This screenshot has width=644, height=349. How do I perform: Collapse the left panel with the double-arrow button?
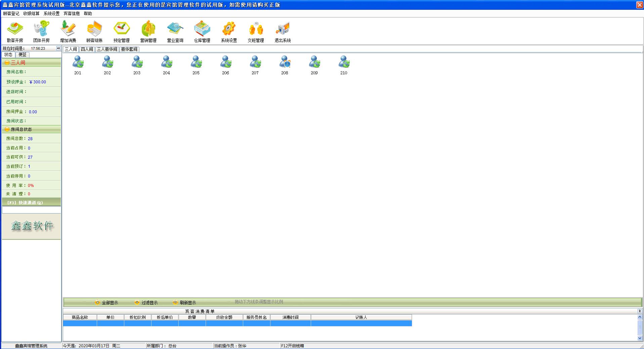58,48
